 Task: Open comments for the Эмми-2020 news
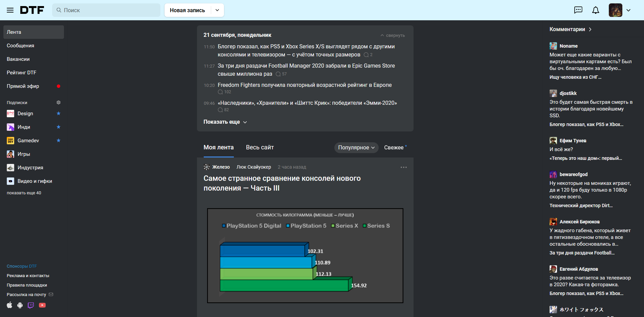(223, 110)
